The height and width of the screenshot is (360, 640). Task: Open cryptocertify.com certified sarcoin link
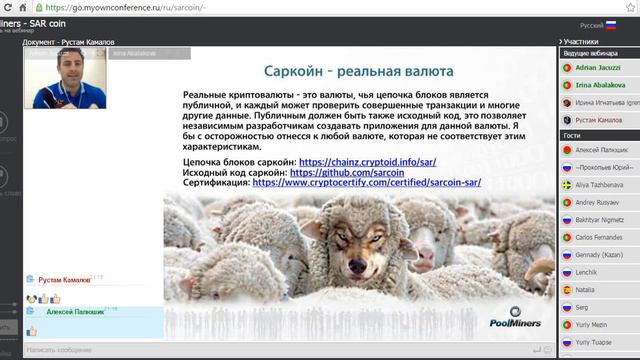coord(367,182)
